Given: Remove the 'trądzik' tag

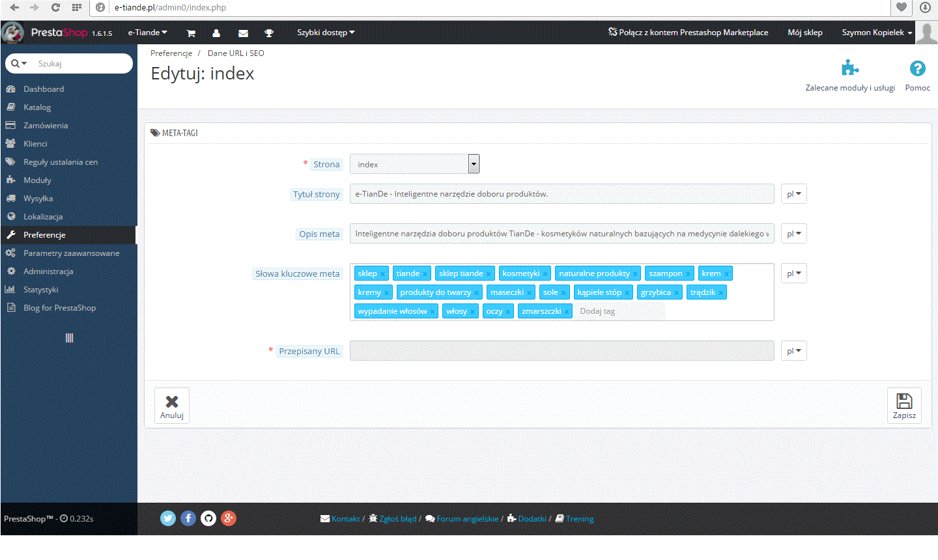Looking at the screenshot, I should 720,293.
